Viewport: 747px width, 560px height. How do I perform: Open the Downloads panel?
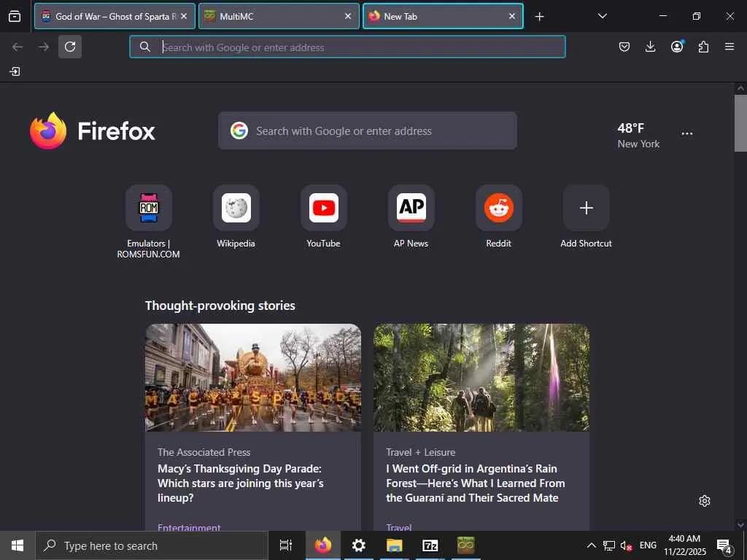tap(650, 47)
